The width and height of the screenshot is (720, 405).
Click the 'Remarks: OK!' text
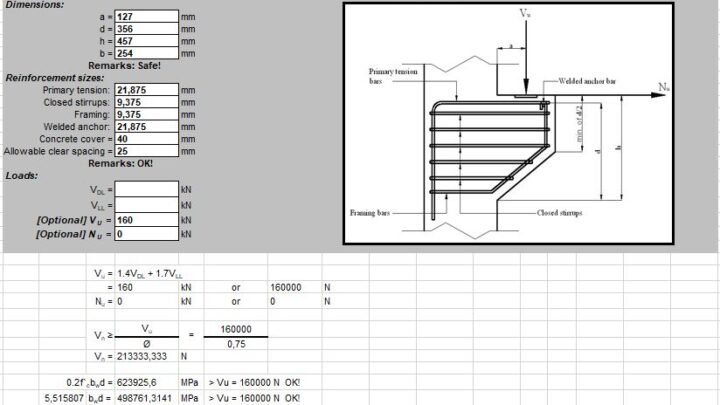[x=120, y=163]
